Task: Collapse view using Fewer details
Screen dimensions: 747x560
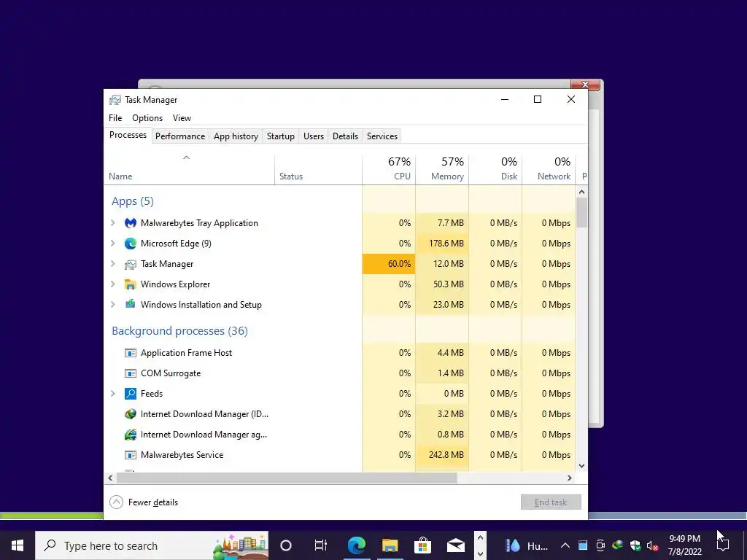Action: coord(144,502)
